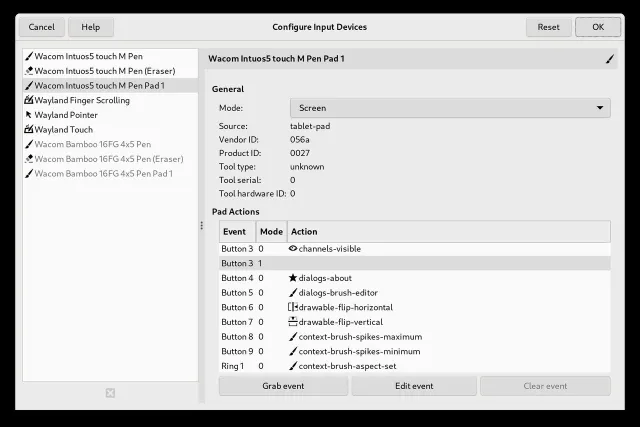This screenshot has height=427, width=640.
Task: Select the Button 5 row
Action: (x=415, y=293)
